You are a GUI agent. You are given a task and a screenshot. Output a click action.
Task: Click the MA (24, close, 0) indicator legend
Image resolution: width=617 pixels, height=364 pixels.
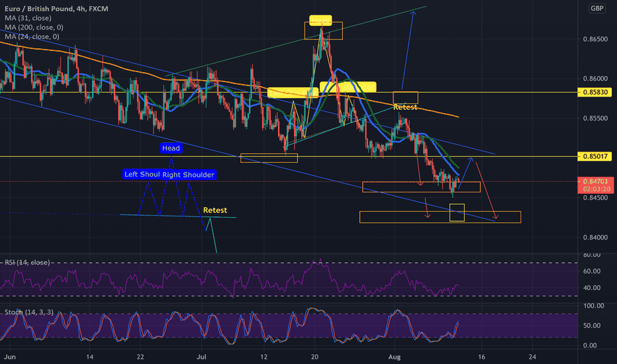32,36
